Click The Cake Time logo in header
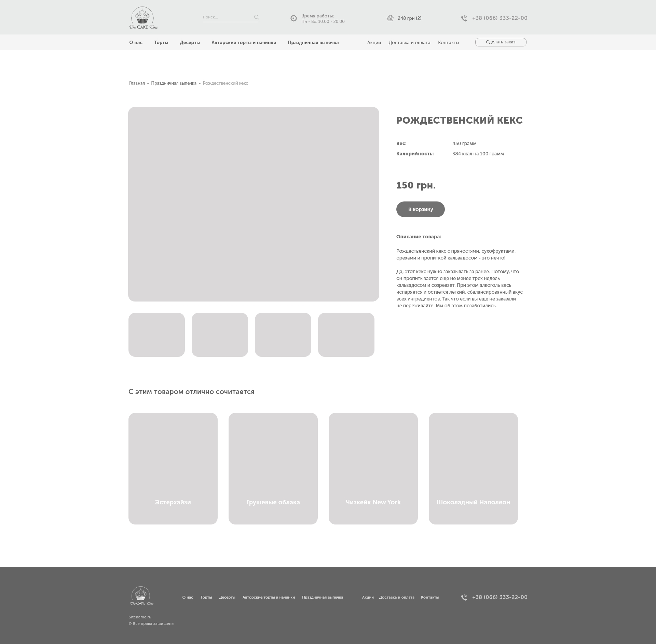 (143, 18)
